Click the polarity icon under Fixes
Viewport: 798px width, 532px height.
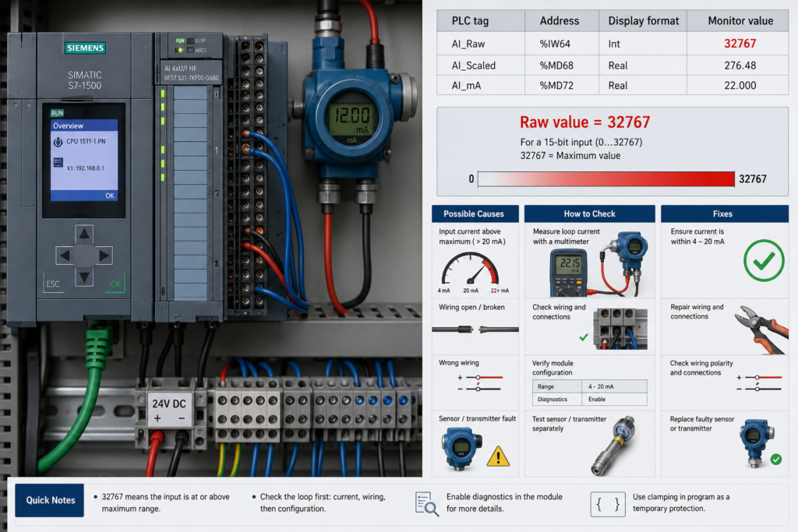click(x=759, y=383)
